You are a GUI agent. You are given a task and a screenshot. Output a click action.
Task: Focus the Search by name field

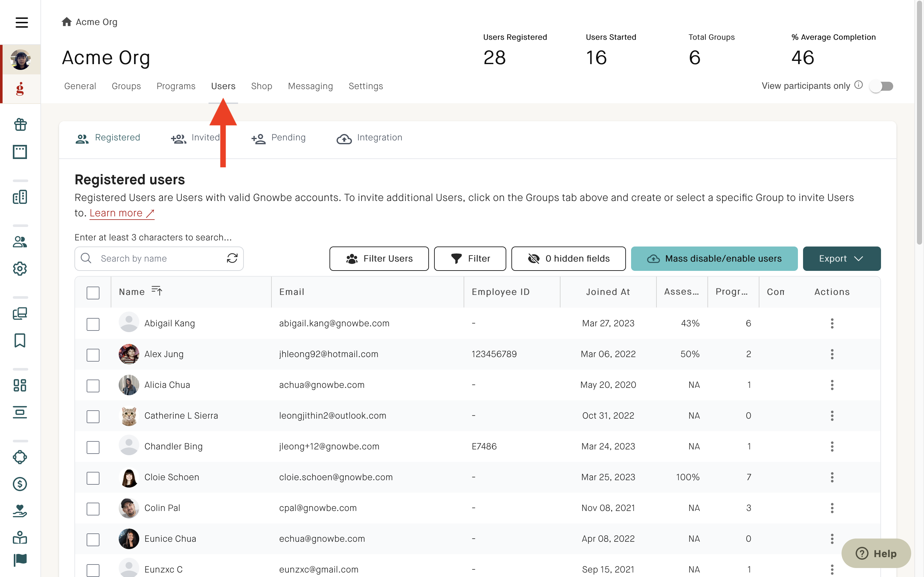pyautogui.click(x=159, y=258)
